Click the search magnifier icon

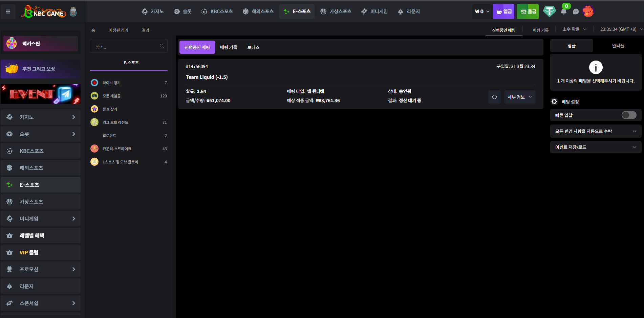pos(162,46)
